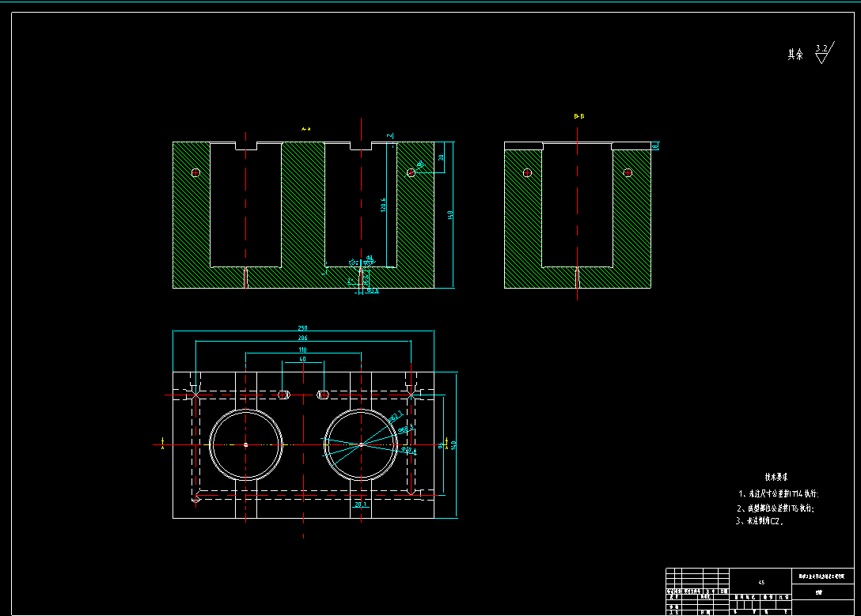
Task: Pick the left hole in B-B section
Action: tap(527, 173)
